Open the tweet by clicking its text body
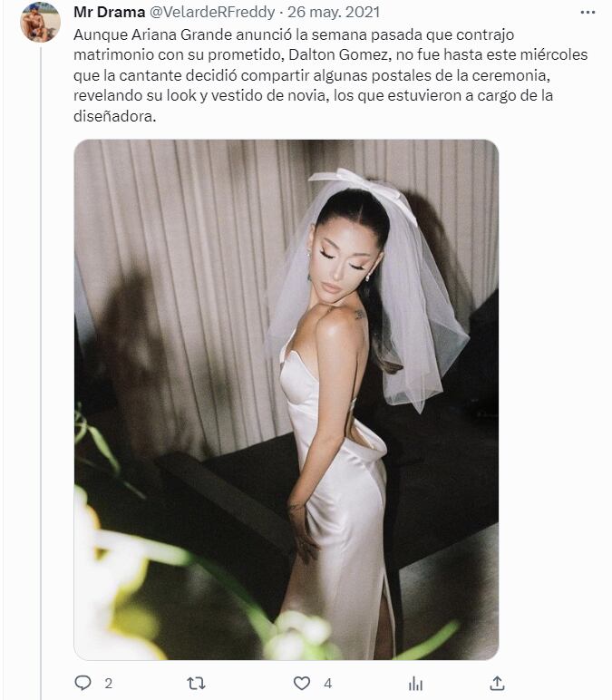 (330, 75)
